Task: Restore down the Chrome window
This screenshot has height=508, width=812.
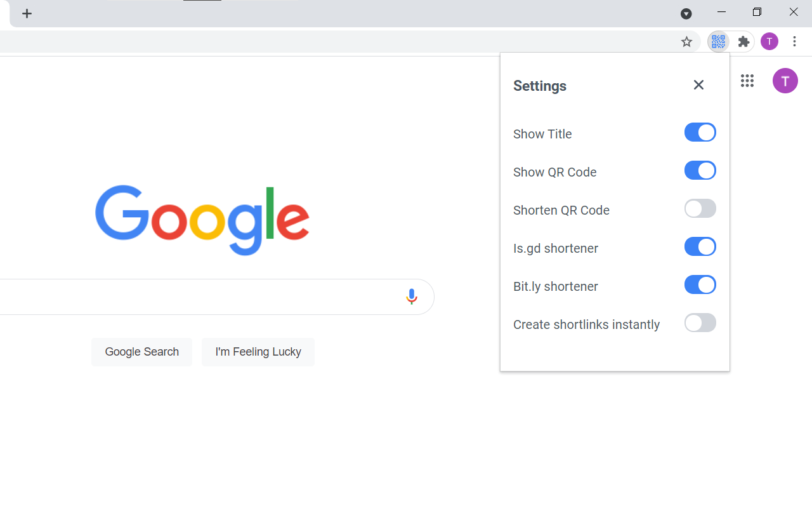Action: coord(757,12)
